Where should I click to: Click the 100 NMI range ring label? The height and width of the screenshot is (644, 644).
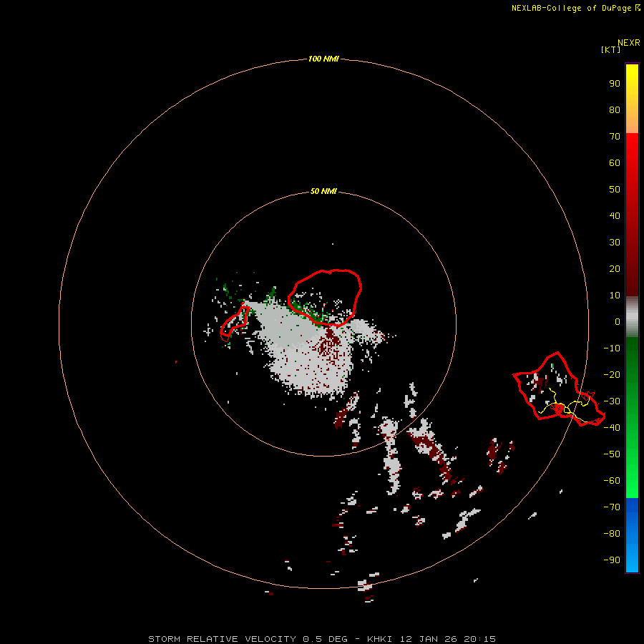[x=323, y=59]
